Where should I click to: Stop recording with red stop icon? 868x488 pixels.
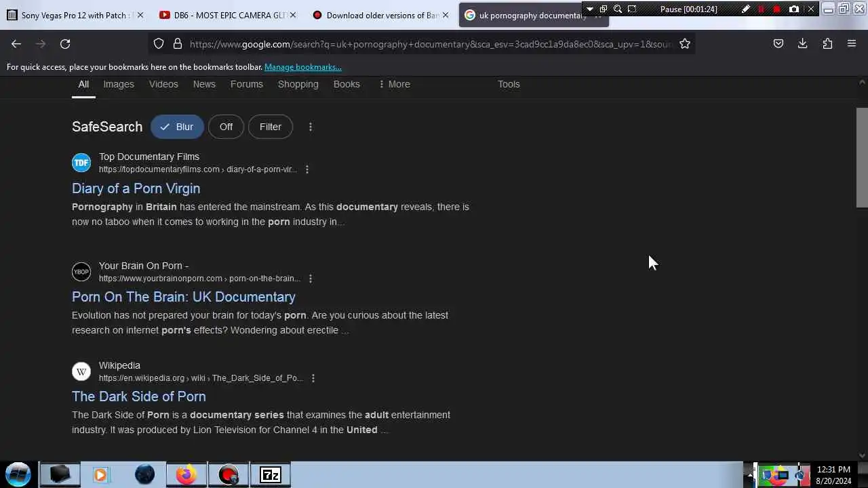[777, 9]
